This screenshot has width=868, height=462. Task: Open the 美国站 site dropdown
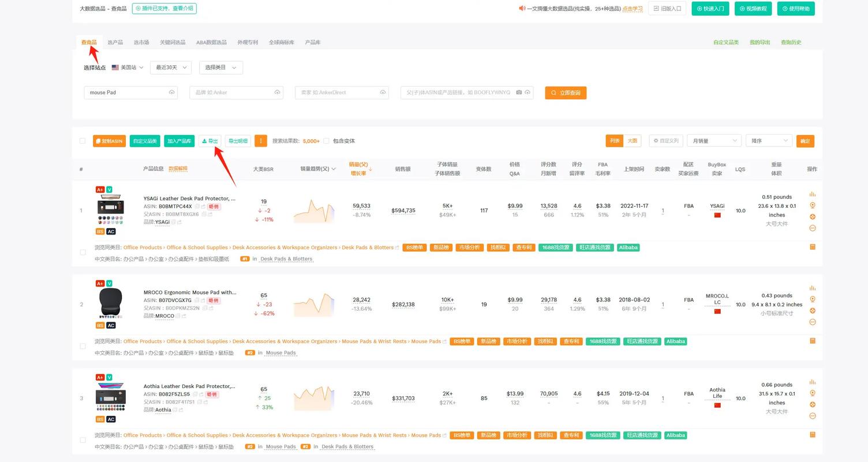(x=128, y=68)
